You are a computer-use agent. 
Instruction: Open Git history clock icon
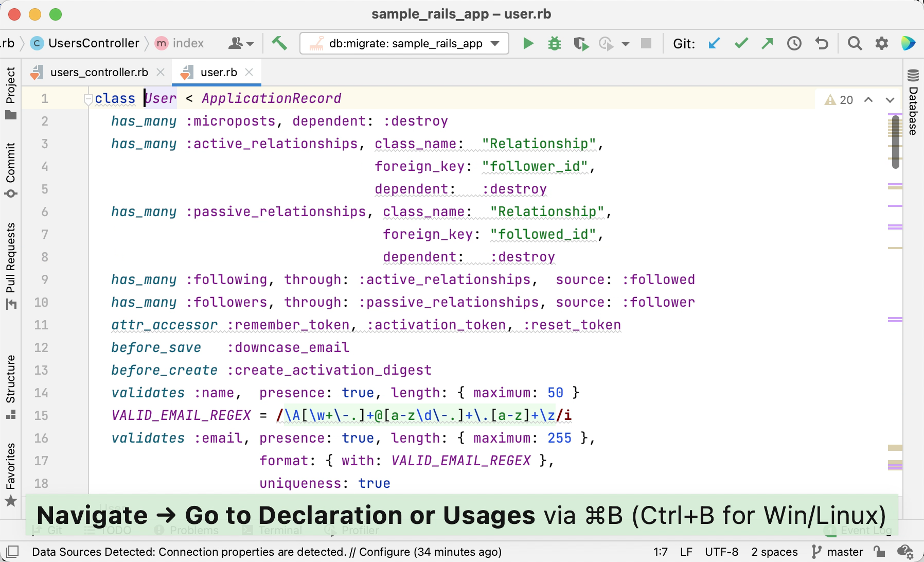(794, 44)
